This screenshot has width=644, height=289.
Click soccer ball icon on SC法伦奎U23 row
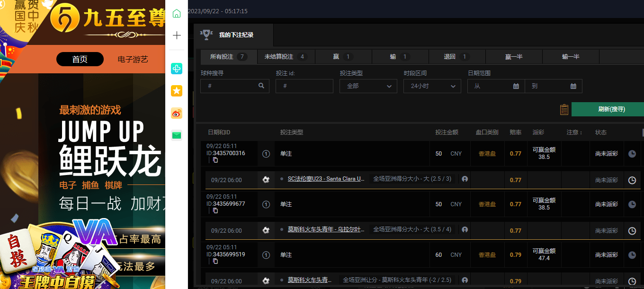coord(266,180)
